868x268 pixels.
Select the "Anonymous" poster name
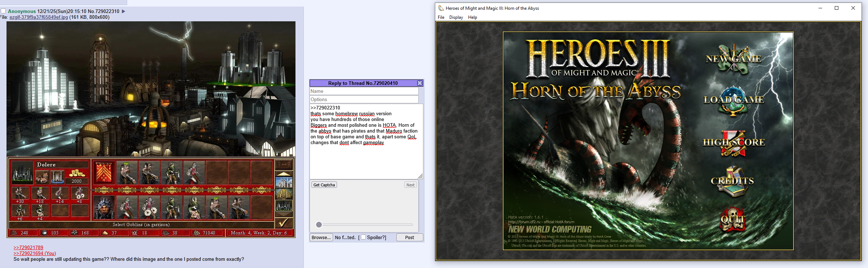(22, 11)
